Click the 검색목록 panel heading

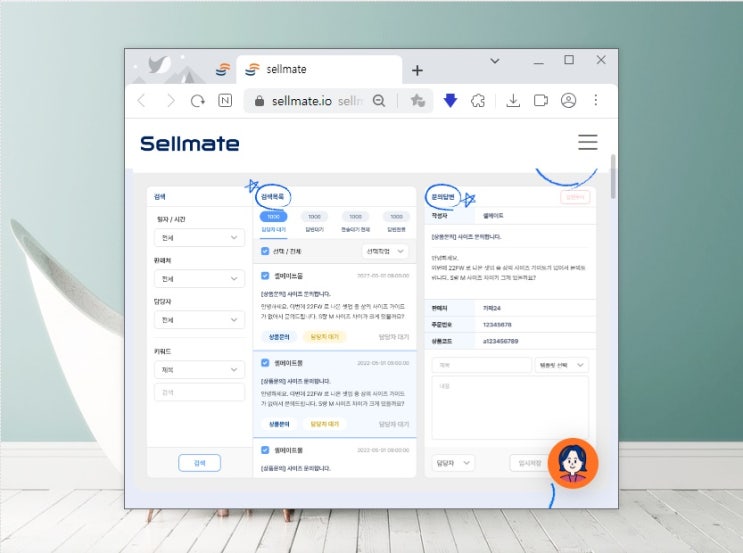click(272, 196)
